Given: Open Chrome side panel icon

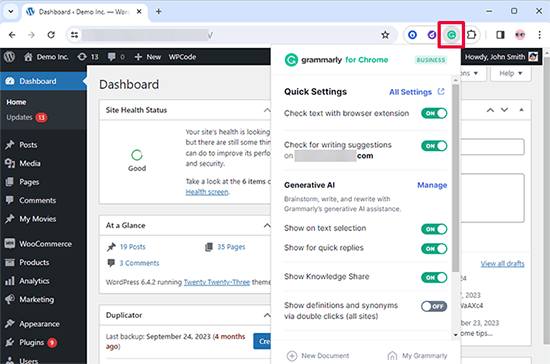Looking at the screenshot, I should [x=500, y=35].
